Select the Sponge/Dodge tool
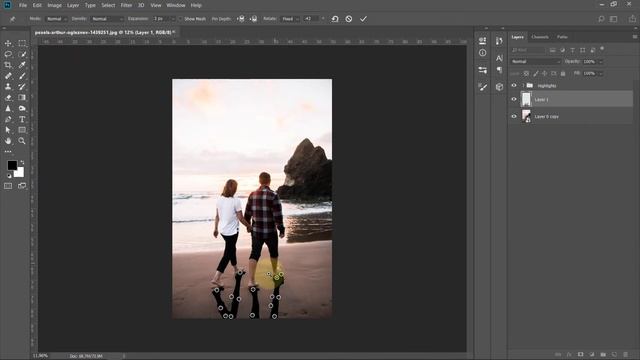The height and width of the screenshot is (360, 640). click(22, 108)
